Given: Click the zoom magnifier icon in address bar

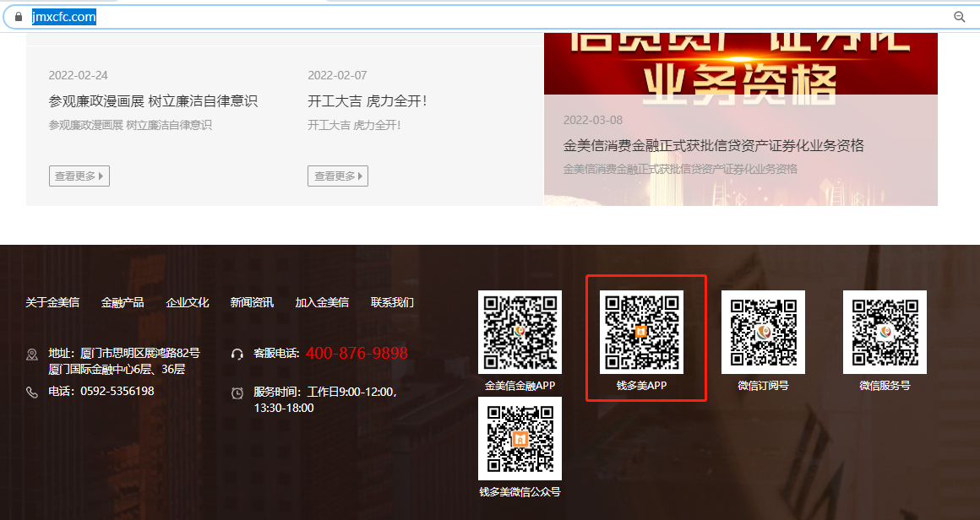Looking at the screenshot, I should [959, 17].
